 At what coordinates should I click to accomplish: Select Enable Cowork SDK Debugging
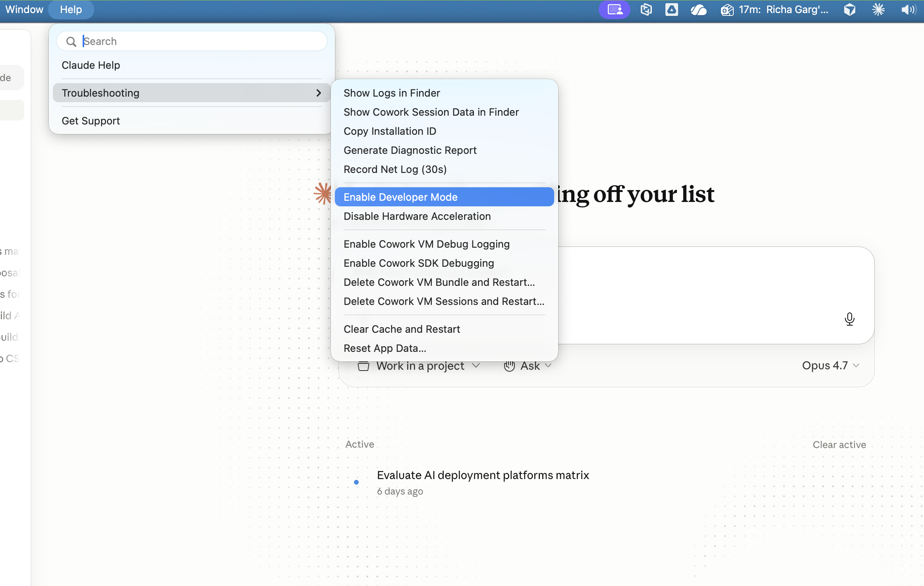click(444, 263)
